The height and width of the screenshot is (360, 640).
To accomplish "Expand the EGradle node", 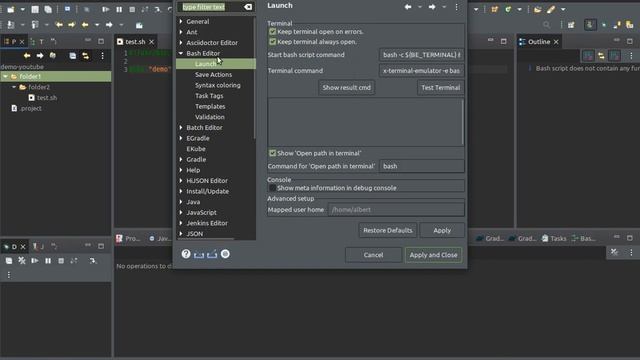I will (181, 138).
